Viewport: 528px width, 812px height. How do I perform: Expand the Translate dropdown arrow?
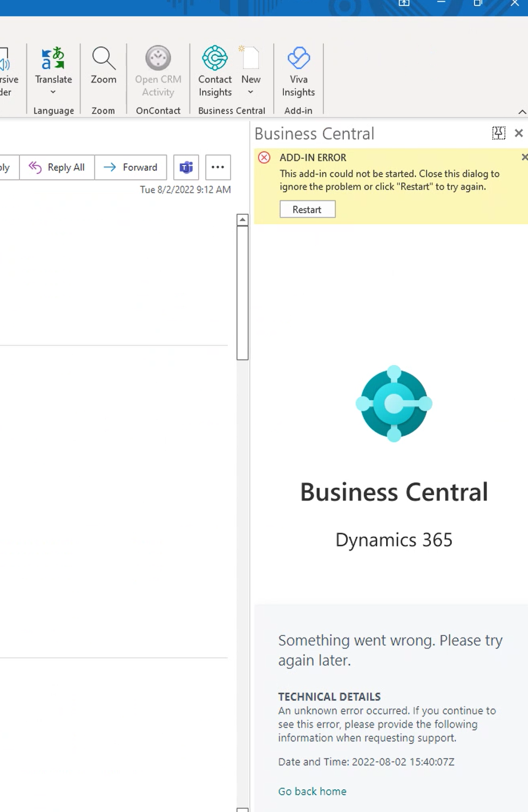coord(53,92)
